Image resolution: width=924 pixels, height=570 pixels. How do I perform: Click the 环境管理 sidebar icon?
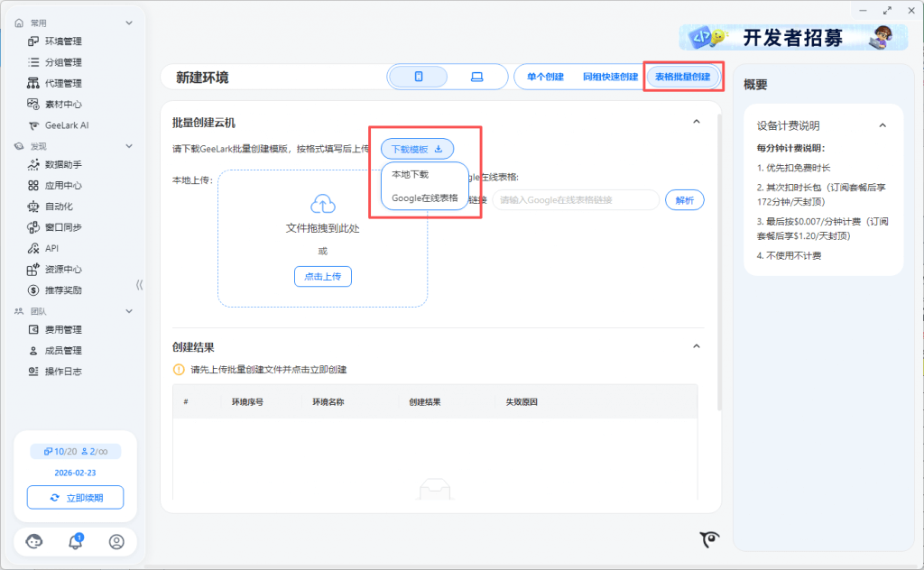[x=33, y=41]
